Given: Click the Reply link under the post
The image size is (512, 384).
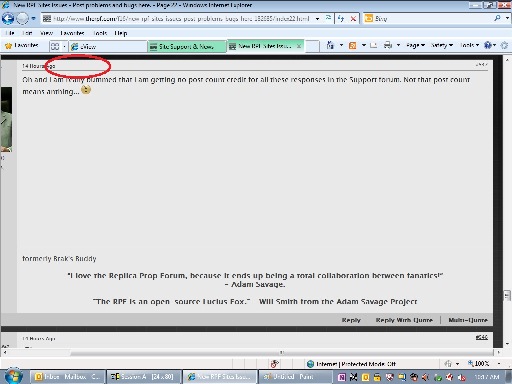Looking at the screenshot, I should 351,320.
